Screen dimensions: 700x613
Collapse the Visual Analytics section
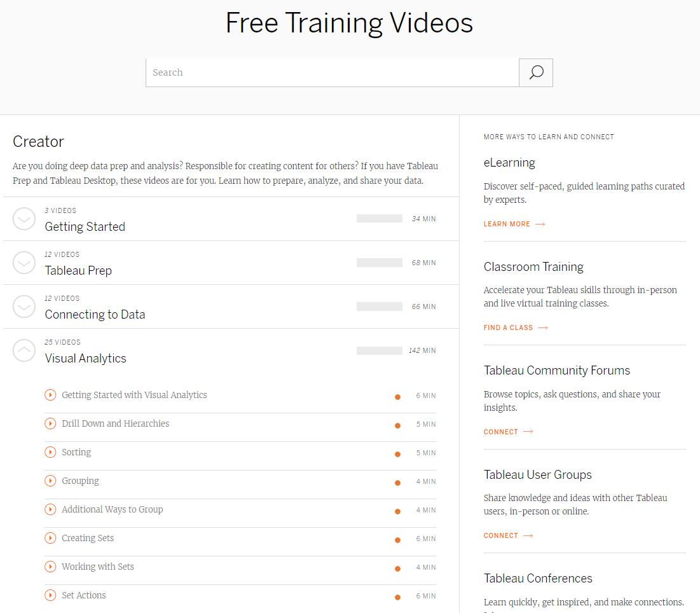tap(24, 350)
